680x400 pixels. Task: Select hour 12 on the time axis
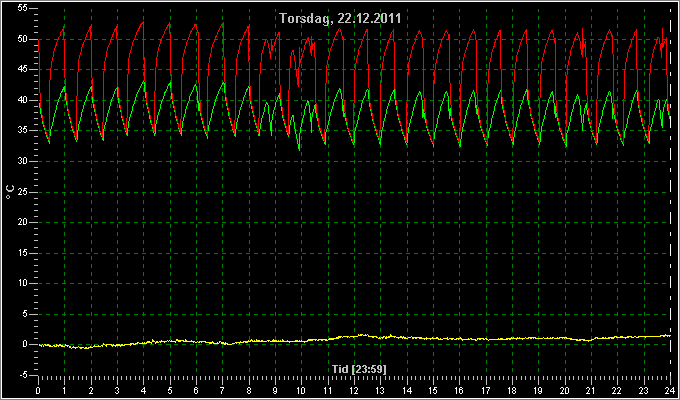[x=354, y=390]
